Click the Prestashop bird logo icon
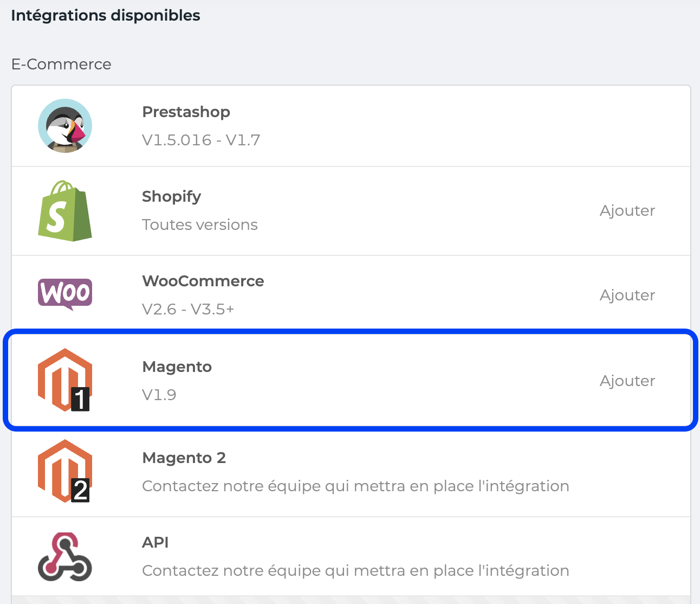This screenshot has width=700, height=604. click(x=64, y=126)
